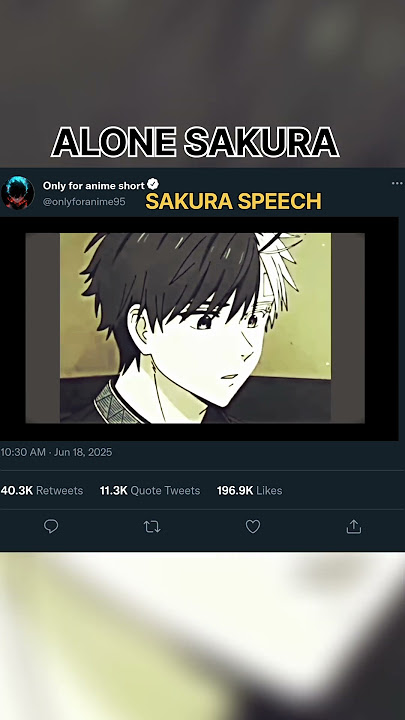The height and width of the screenshot is (720, 405).
Task: Click the blurred area below the tweet
Action: 202,636
